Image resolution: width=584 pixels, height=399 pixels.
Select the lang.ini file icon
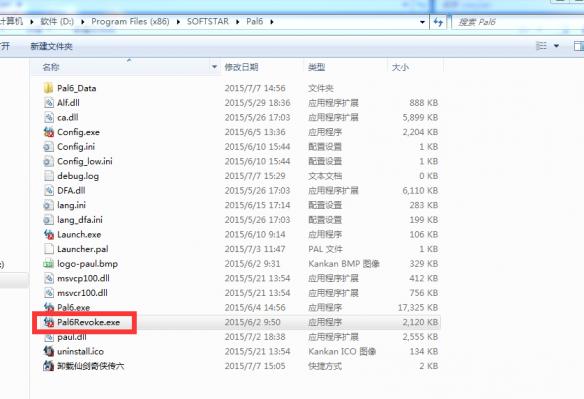pos(48,205)
